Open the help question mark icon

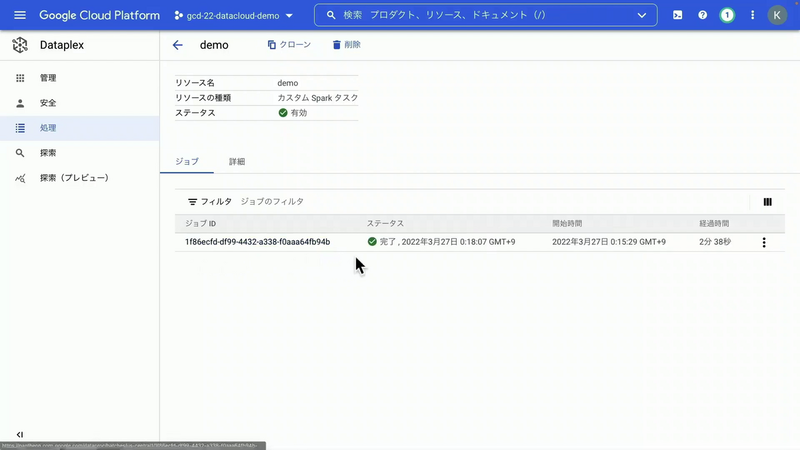pos(703,15)
